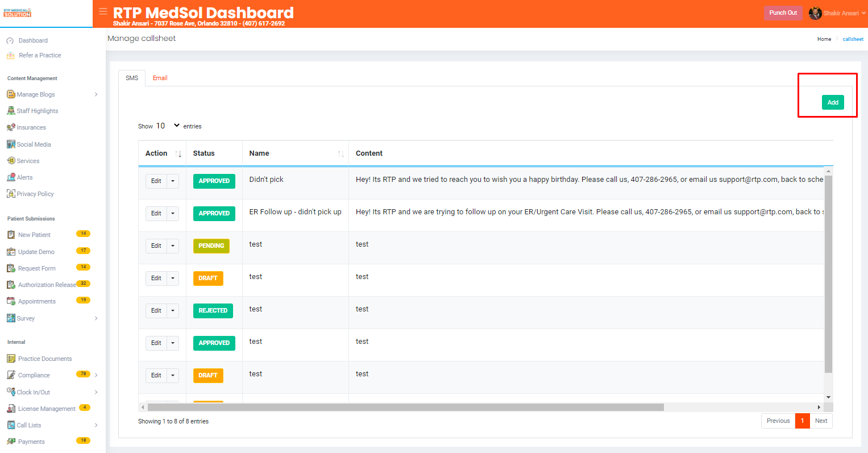Open the Insurances sidebar item

coord(31,127)
